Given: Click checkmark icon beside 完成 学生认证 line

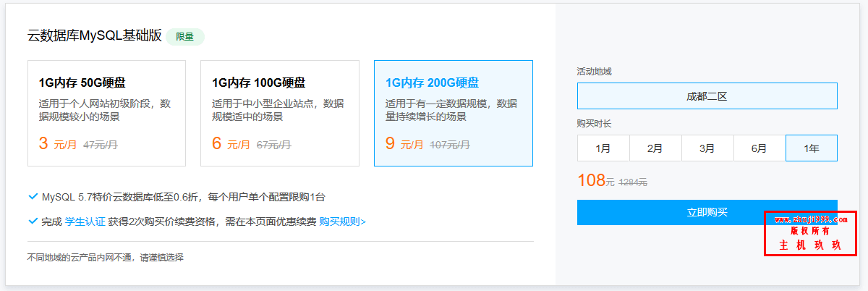Looking at the screenshot, I should 33,221.
